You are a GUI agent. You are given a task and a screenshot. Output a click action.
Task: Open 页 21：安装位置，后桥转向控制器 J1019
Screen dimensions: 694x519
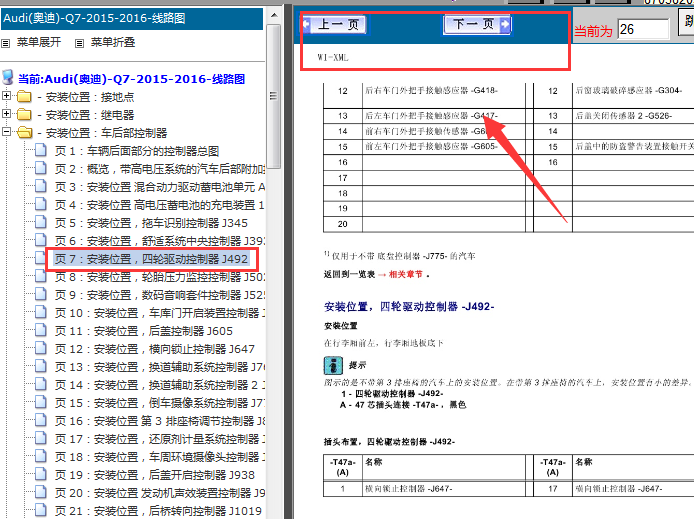click(158, 511)
